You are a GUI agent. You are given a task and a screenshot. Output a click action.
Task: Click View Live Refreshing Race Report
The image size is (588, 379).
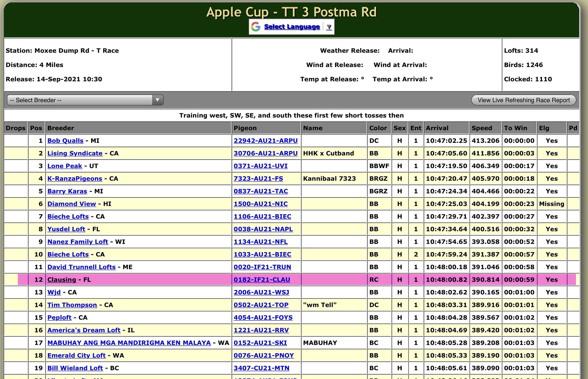point(523,100)
